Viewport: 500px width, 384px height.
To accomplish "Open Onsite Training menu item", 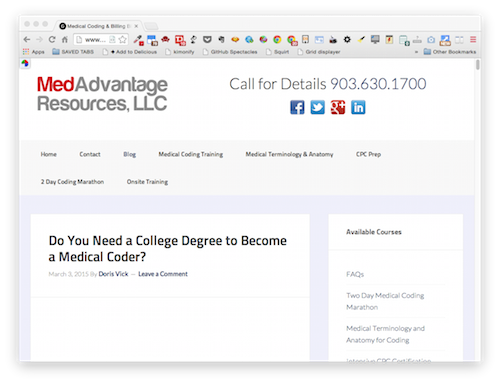I will click(147, 182).
